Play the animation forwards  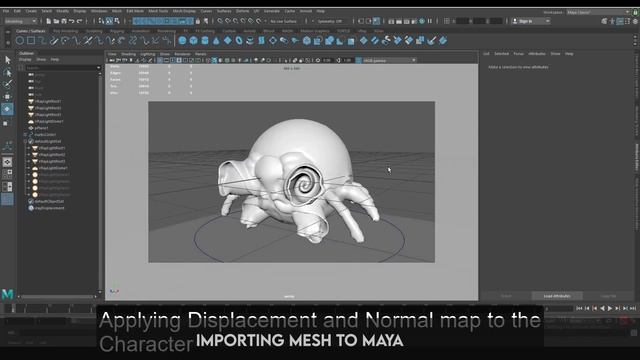pyautogui.click(x=610, y=309)
